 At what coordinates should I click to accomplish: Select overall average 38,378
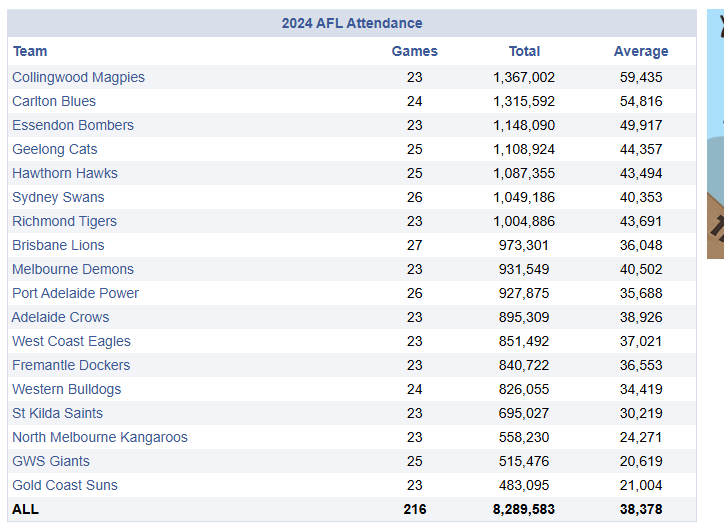click(641, 509)
